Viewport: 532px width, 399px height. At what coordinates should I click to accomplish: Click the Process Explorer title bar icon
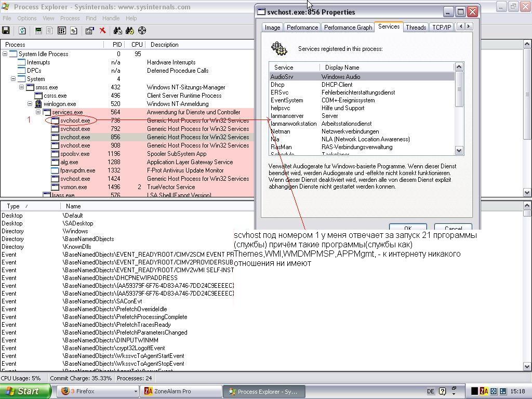click(5, 6)
